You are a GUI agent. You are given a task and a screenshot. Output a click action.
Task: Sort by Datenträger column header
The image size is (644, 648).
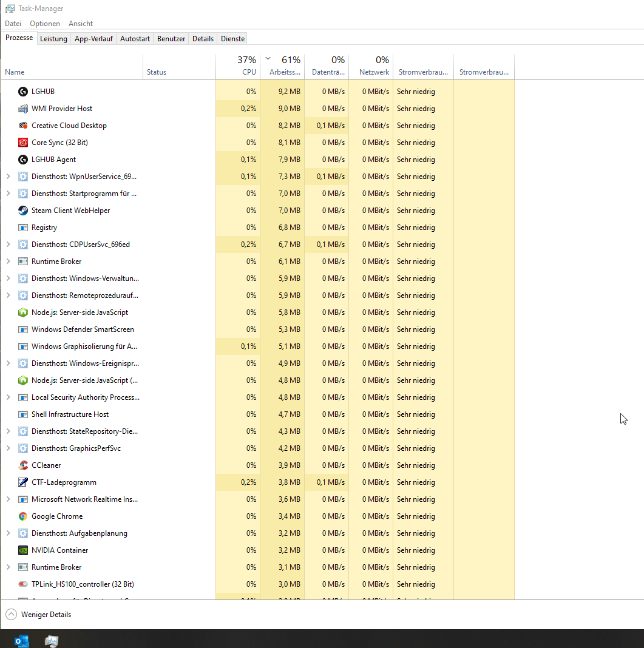point(327,67)
